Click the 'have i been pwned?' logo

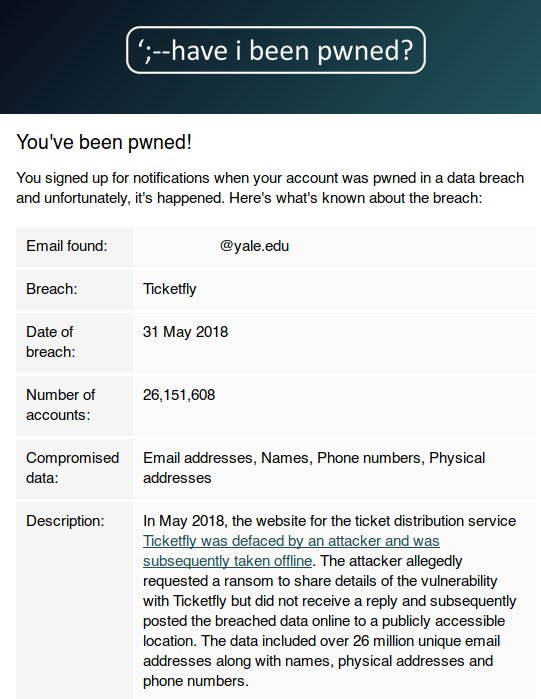coord(276,50)
